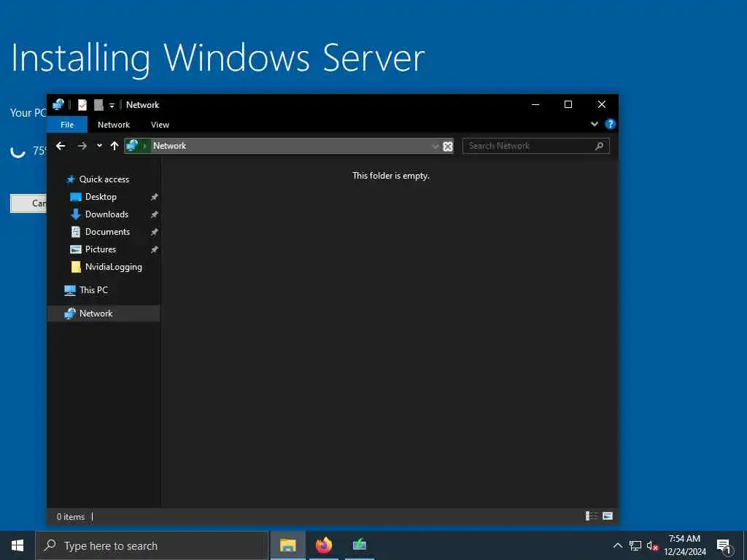Click the '0 items' status text
The height and width of the screenshot is (560, 747).
coord(71,517)
